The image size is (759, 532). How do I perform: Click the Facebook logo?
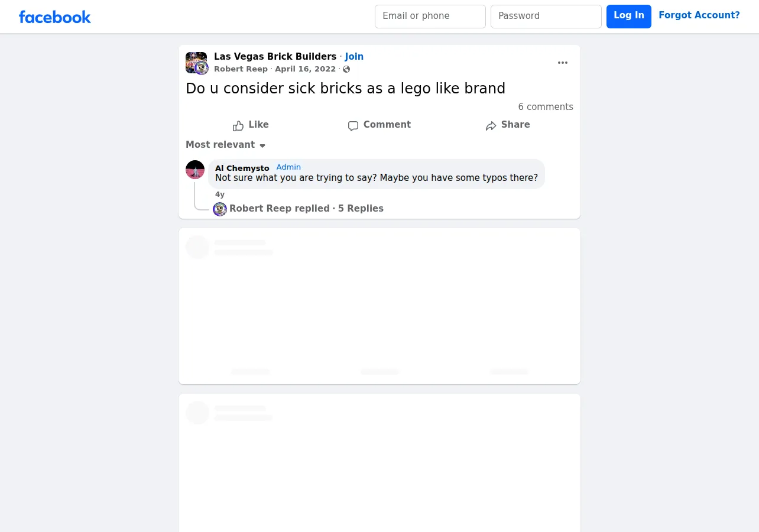pos(55,17)
